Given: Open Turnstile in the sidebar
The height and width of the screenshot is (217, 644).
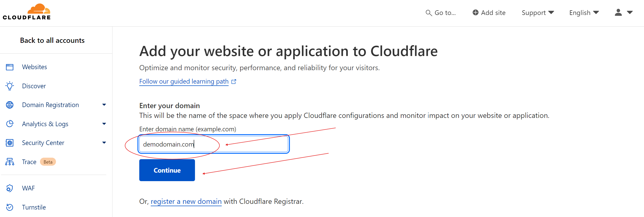Looking at the screenshot, I should tap(34, 207).
